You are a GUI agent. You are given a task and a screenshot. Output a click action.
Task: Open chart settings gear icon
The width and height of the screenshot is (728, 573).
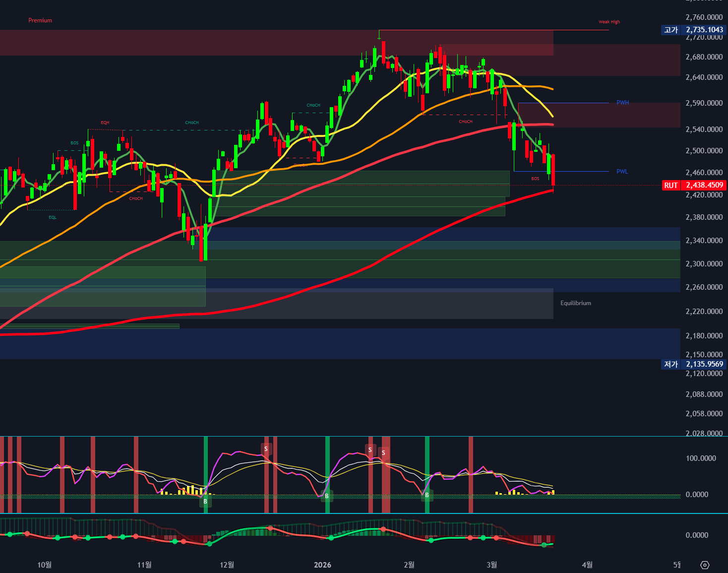705,565
